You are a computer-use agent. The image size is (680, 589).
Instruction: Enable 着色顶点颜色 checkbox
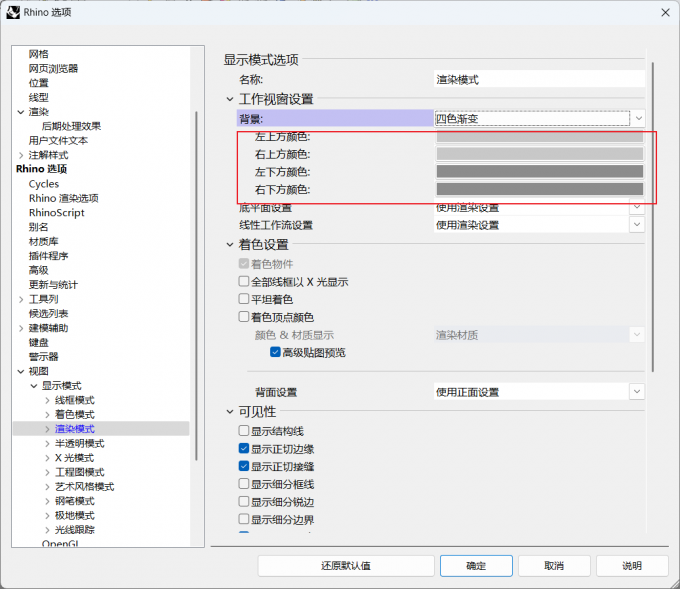[x=244, y=317]
